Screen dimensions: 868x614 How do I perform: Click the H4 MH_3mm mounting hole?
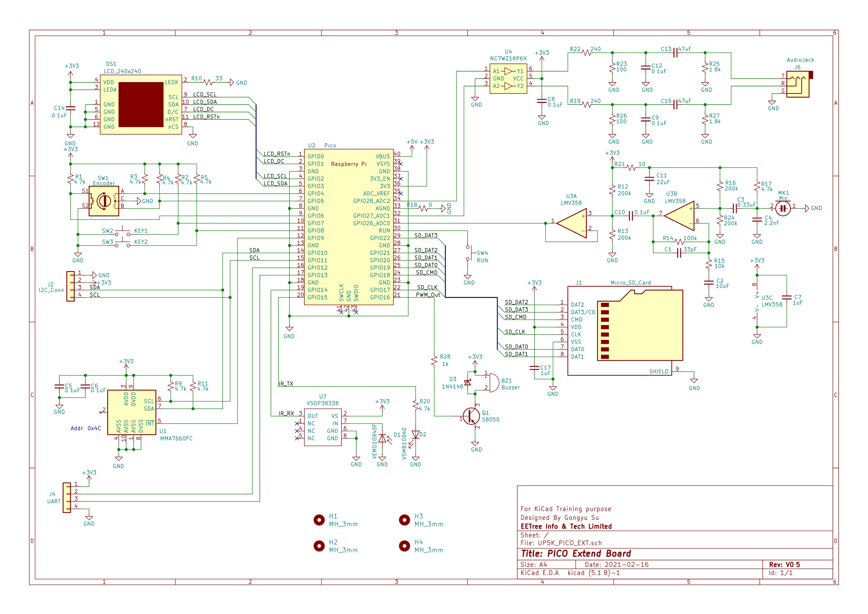pyautogui.click(x=405, y=546)
